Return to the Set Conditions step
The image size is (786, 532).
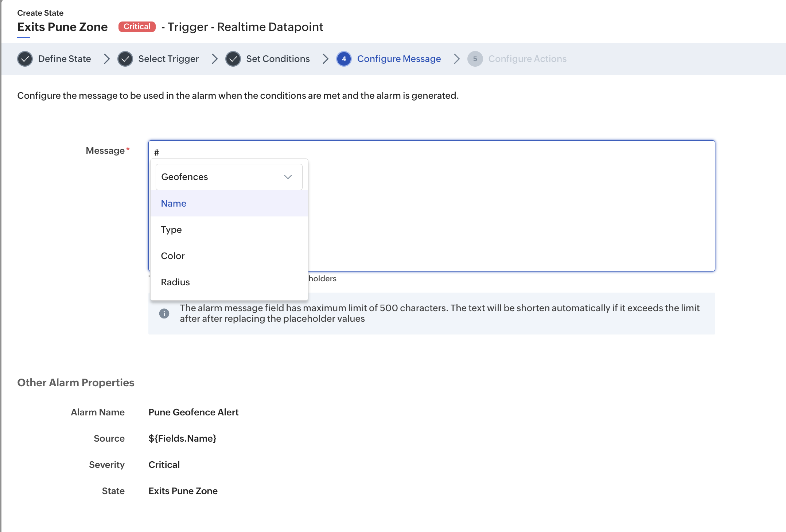tap(278, 59)
